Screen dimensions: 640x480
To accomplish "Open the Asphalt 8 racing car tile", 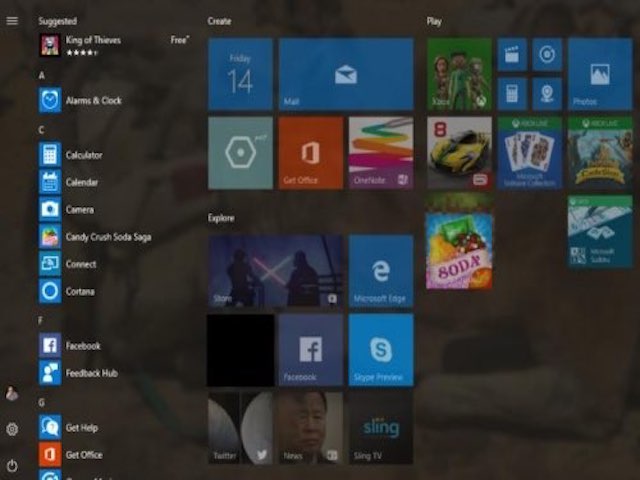I will (x=460, y=153).
